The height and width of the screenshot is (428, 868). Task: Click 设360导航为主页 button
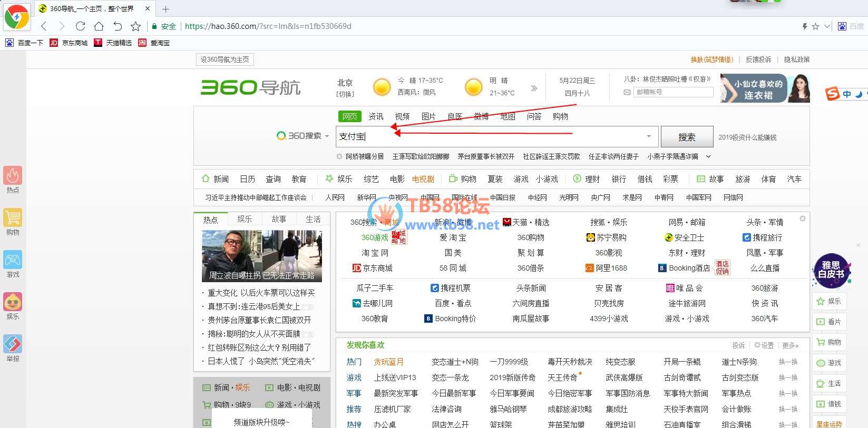click(225, 59)
